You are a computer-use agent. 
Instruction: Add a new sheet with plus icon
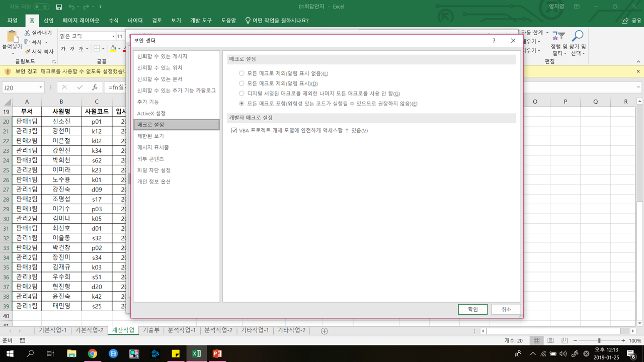click(324, 331)
